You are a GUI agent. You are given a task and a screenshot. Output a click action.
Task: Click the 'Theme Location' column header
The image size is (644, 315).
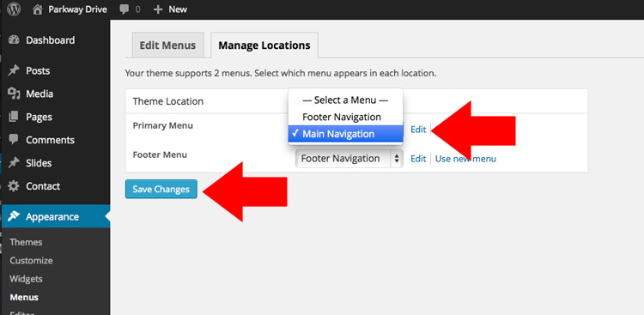(168, 101)
